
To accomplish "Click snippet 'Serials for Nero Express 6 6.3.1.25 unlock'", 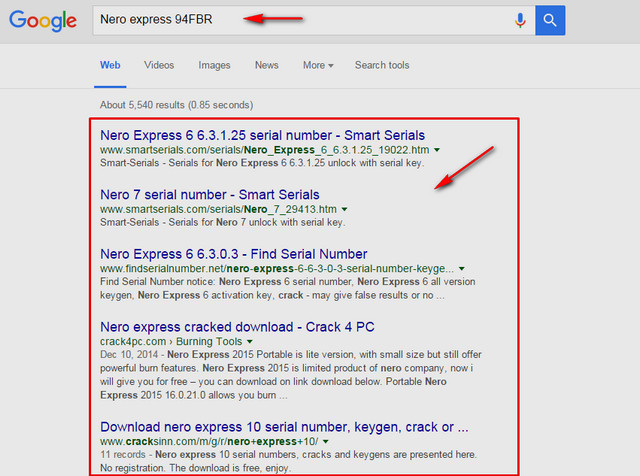I will tap(262, 163).
